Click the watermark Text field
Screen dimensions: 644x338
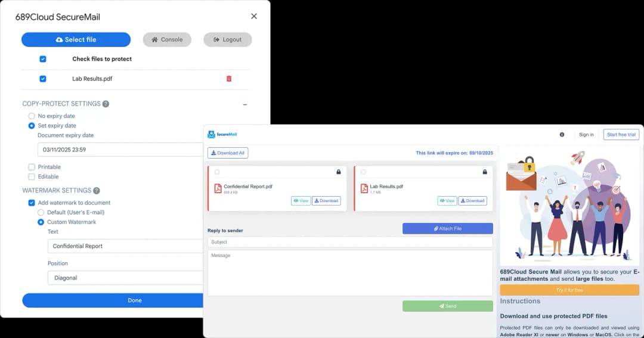coord(125,246)
